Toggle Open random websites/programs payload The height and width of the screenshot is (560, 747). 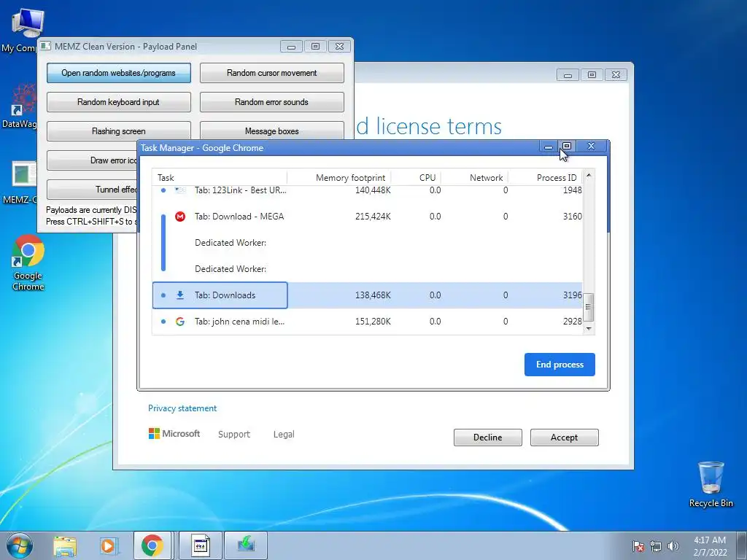119,73
